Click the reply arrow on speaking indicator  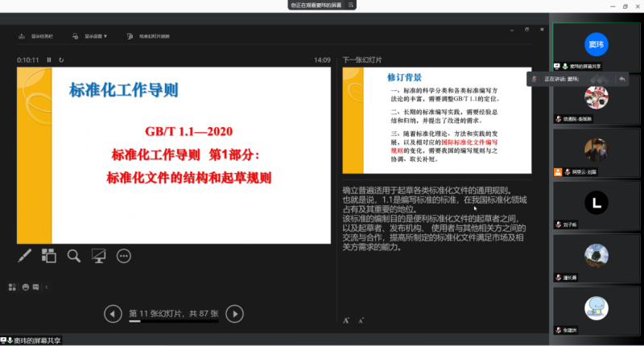click(622, 79)
